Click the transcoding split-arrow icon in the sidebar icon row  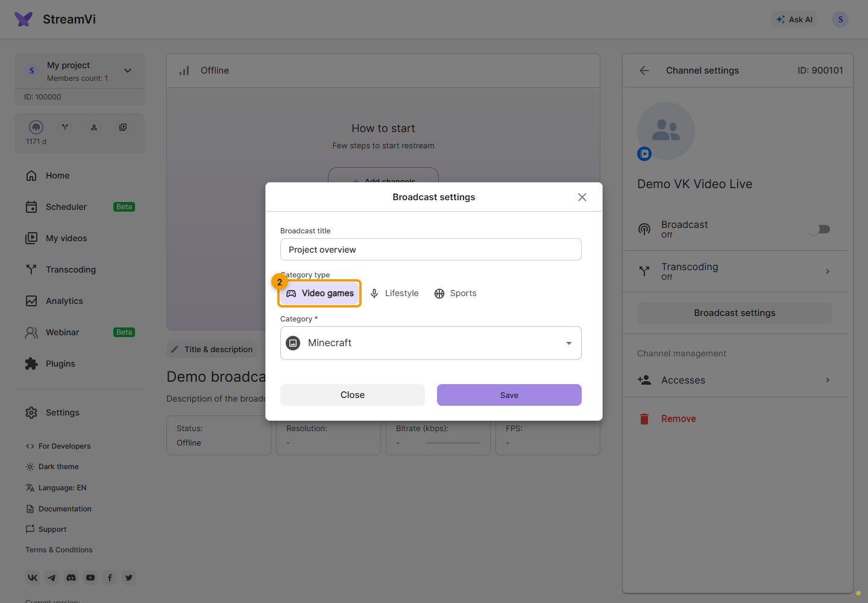click(65, 127)
